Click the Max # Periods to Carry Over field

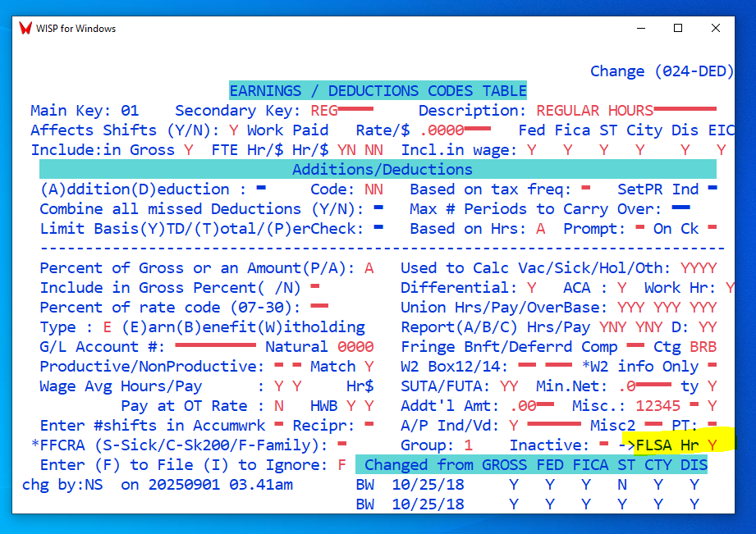(x=680, y=209)
